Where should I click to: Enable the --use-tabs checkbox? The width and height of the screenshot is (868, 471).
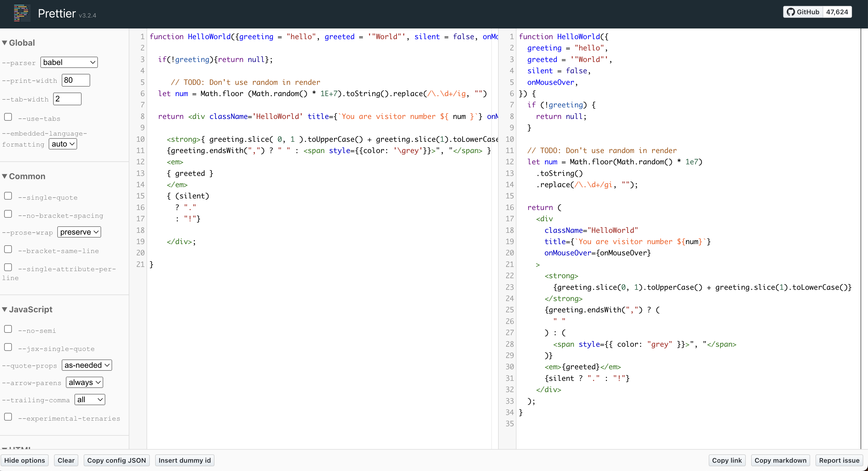pyautogui.click(x=8, y=117)
